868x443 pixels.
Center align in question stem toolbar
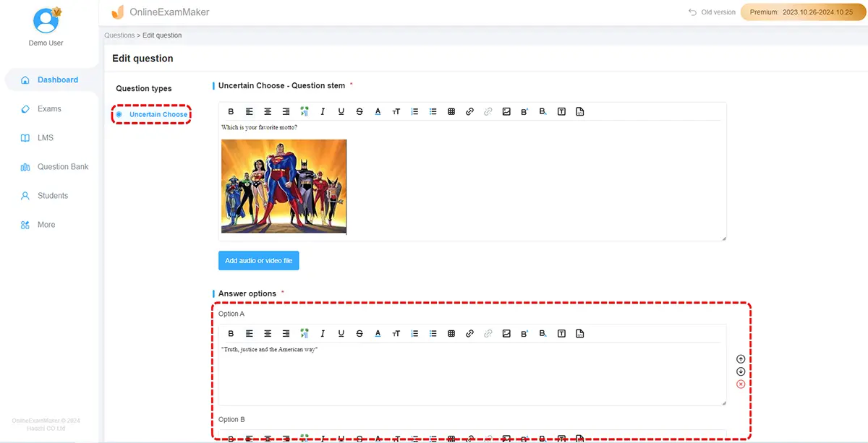pos(268,111)
